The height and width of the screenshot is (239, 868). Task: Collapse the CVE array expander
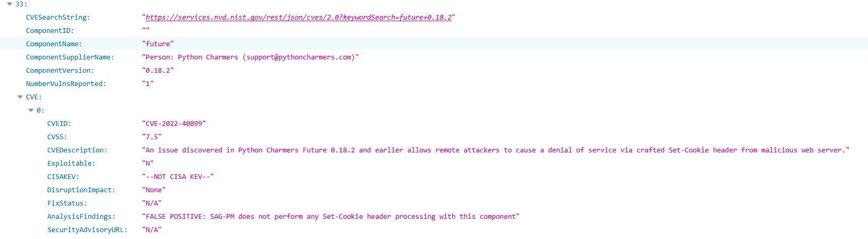pos(20,97)
